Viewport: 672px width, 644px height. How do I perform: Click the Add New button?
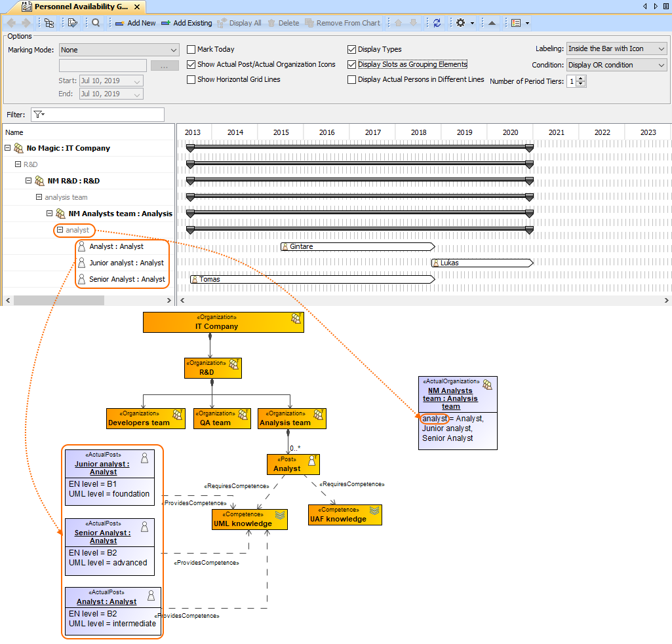[136, 23]
